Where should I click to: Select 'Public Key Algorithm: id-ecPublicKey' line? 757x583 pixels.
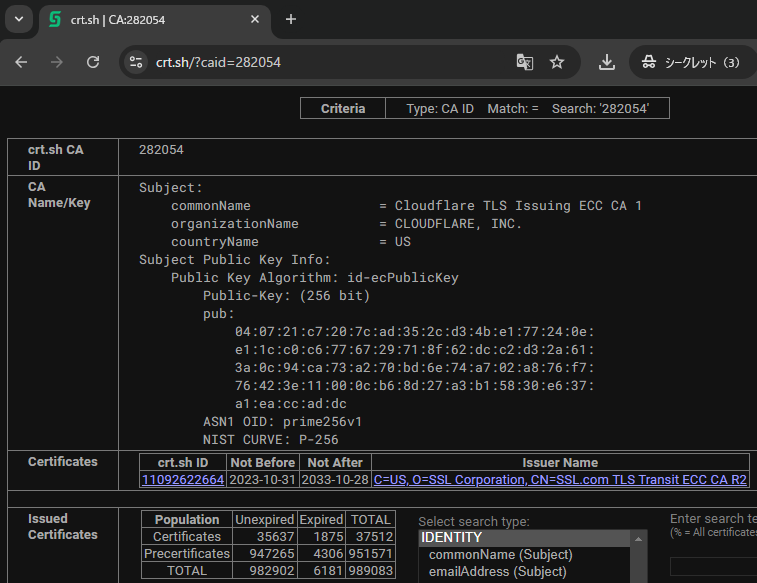click(314, 278)
